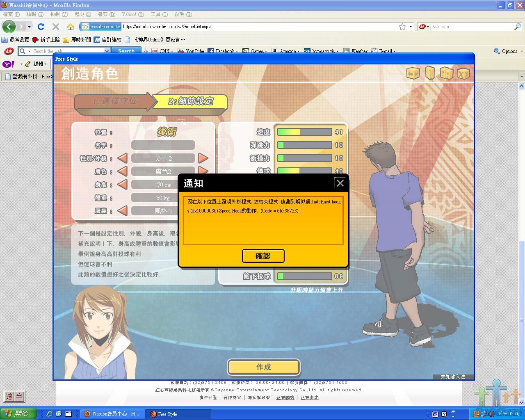The image size is (525, 420).
Task: Open 工具 (T) menu
Action: tap(159, 14)
